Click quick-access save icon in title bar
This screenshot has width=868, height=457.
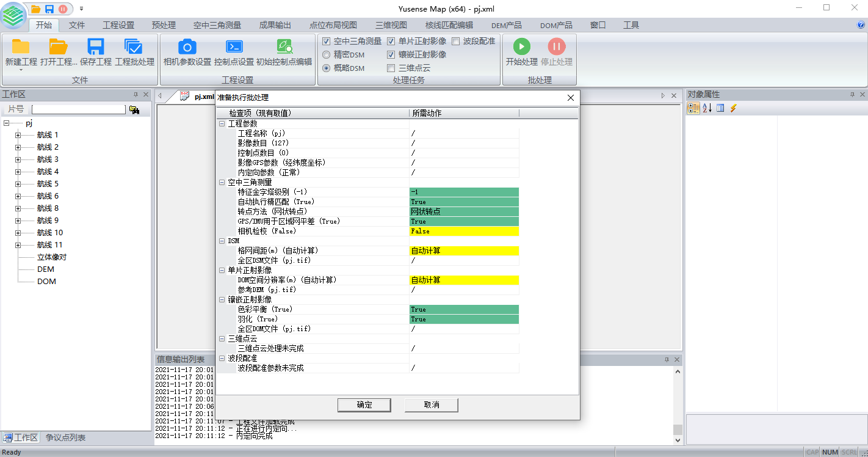[49, 9]
